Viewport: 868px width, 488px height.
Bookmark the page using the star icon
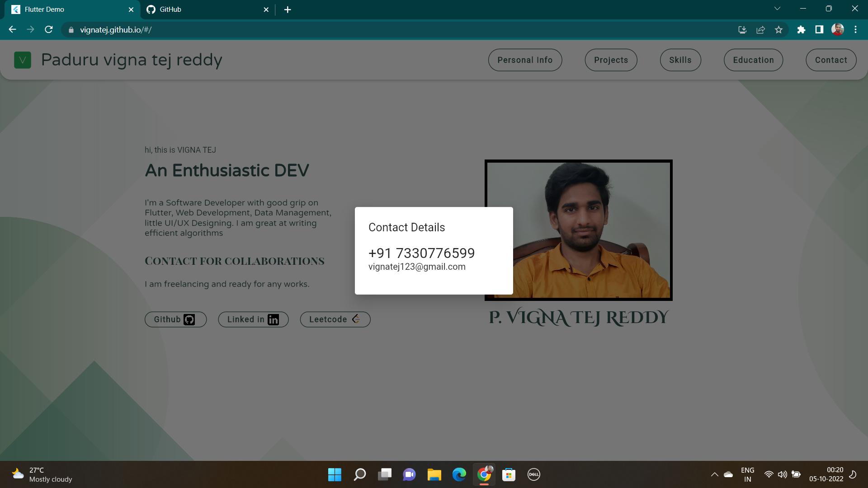click(779, 29)
